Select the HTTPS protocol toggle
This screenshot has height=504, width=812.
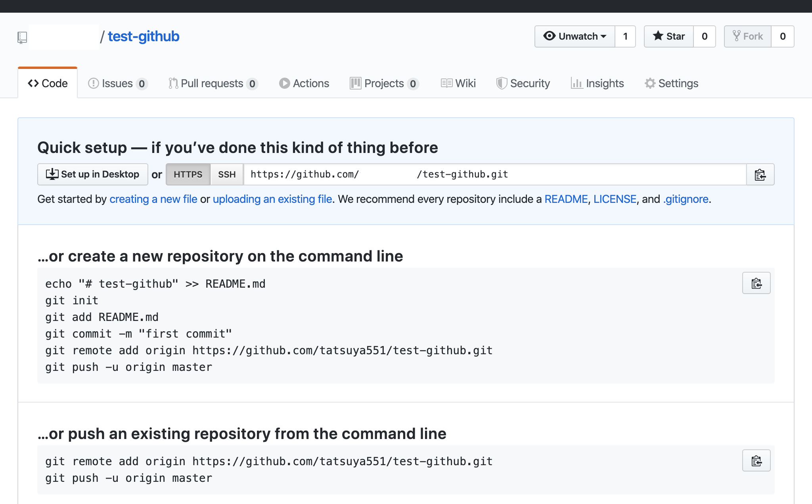188,174
